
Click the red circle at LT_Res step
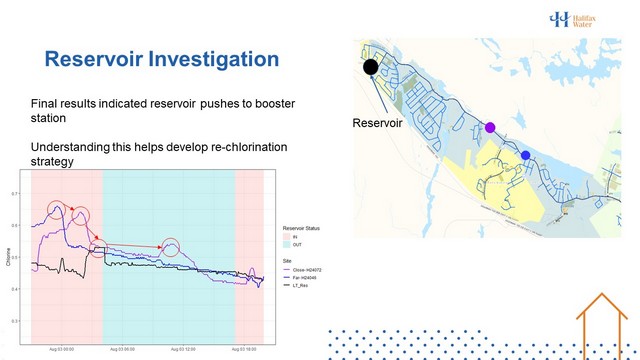click(98, 248)
